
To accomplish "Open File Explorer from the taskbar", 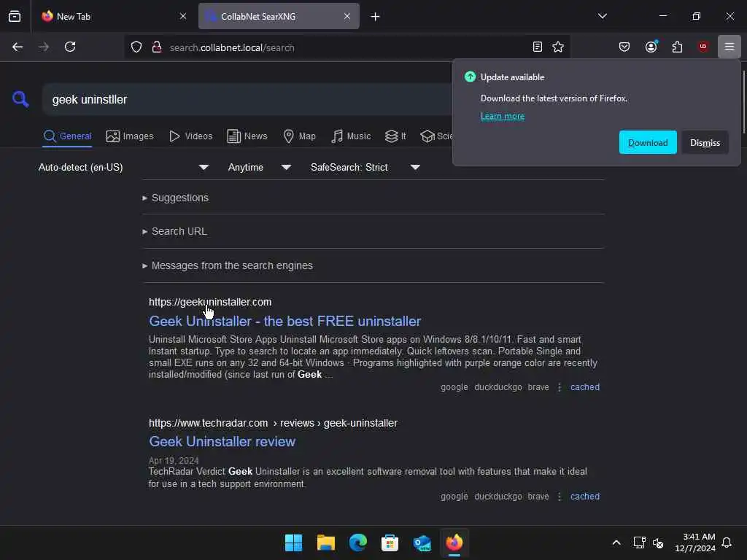I will (x=326, y=542).
